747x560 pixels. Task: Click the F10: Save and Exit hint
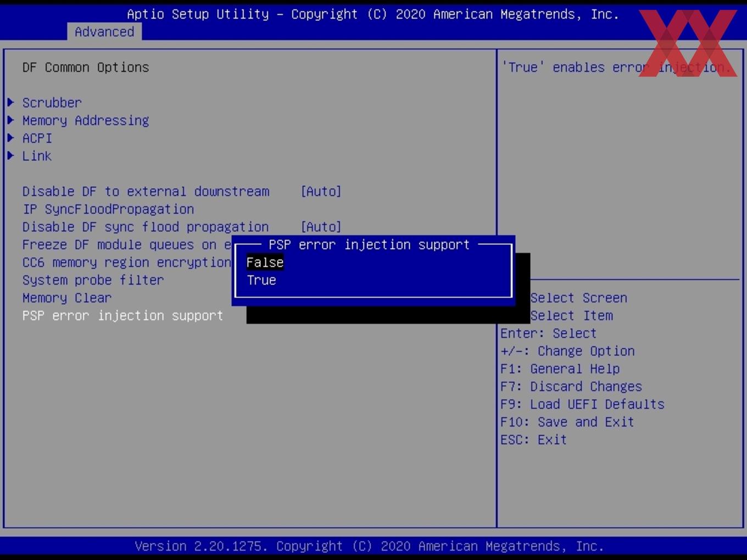click(x=567, y=422)
